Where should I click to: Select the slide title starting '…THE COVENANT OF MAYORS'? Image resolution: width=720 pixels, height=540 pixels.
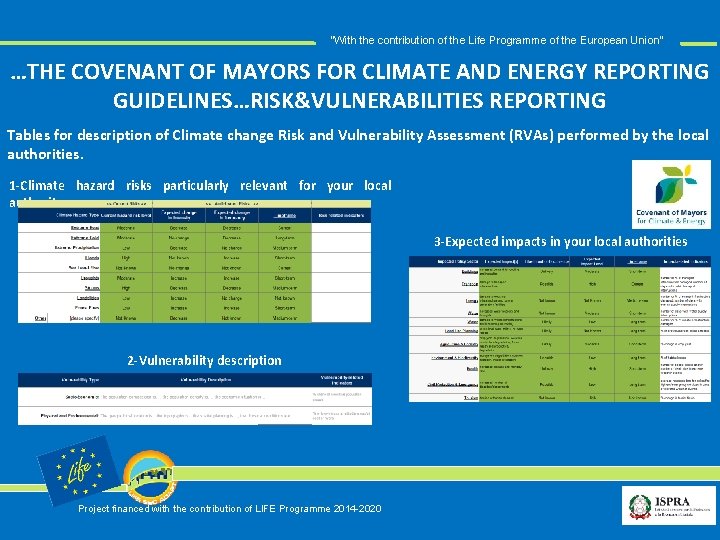[x=360, y=85]
